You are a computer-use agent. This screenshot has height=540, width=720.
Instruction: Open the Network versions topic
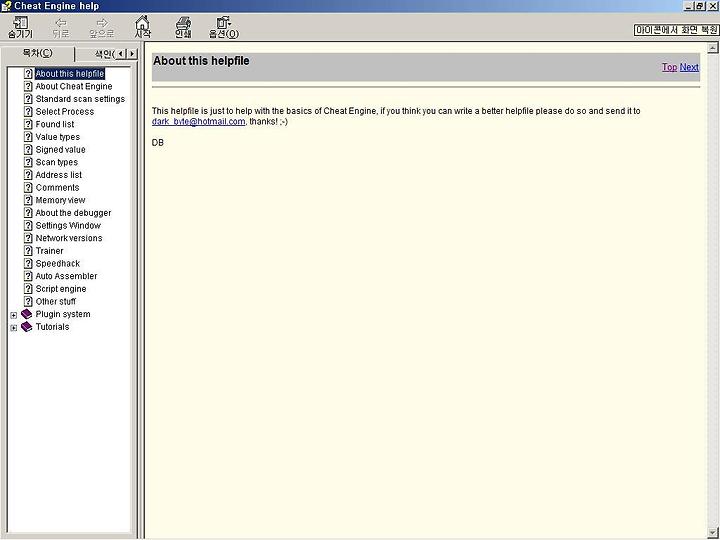(x=69, y=238)
